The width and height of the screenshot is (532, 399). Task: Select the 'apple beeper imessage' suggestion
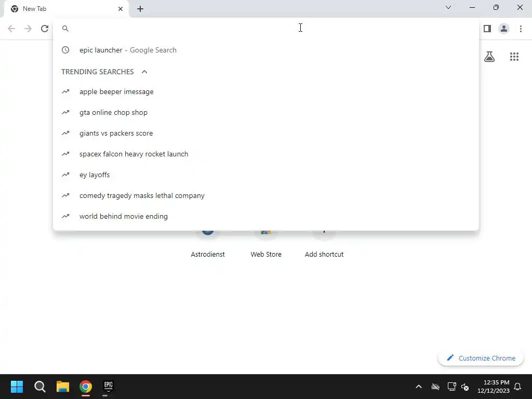click(x=266, y=91)
